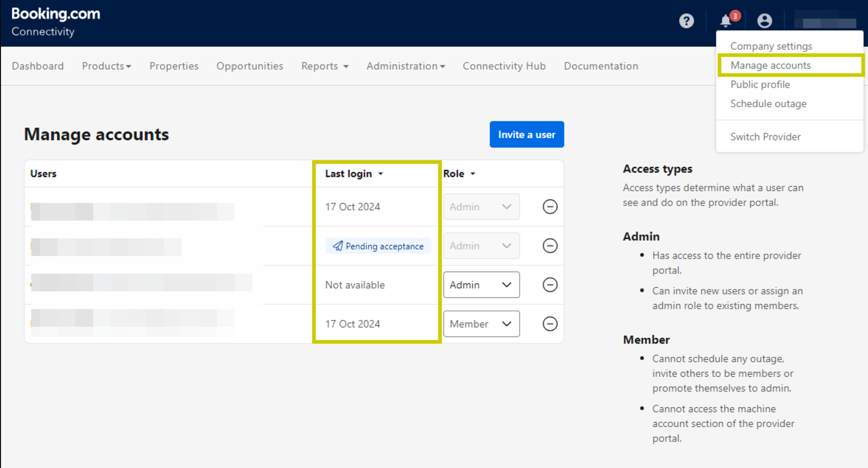Expand the Reports navigation menu
Viewport: 868px width, 468px height.
coord(324,66)
